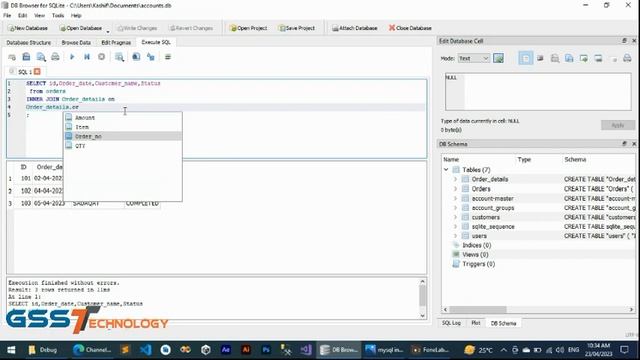This screenshot has width=640, height=360.
Task: Click the DB Schema horizontal scrollbar
Action: point(538,309)
